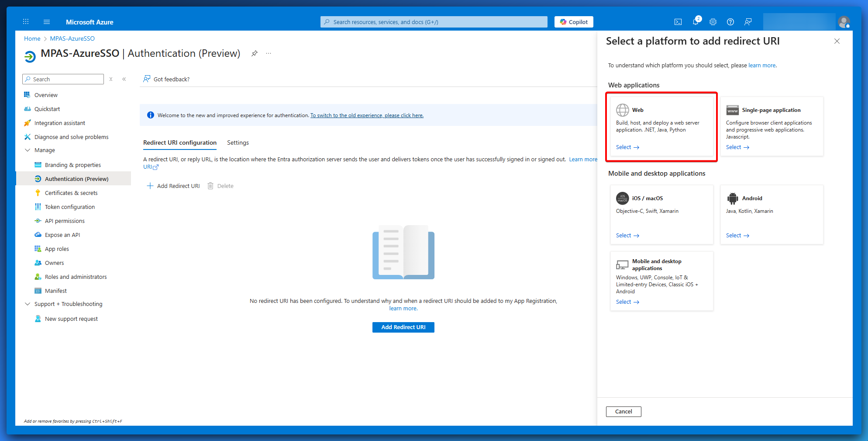Screen dimensions: 868x441
Task: Click the Single-page application www icon
Action: [x=733, y=110]
